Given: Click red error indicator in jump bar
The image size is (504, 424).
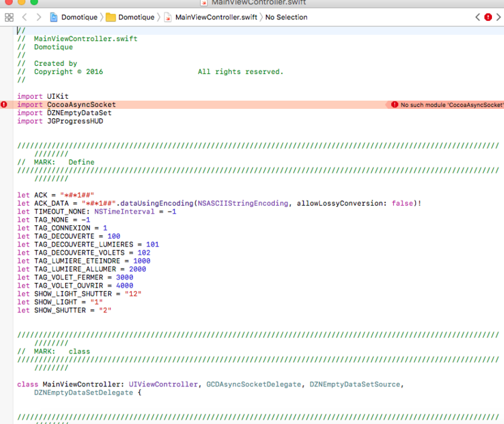Looking at the screenshot, I should 488,17.
